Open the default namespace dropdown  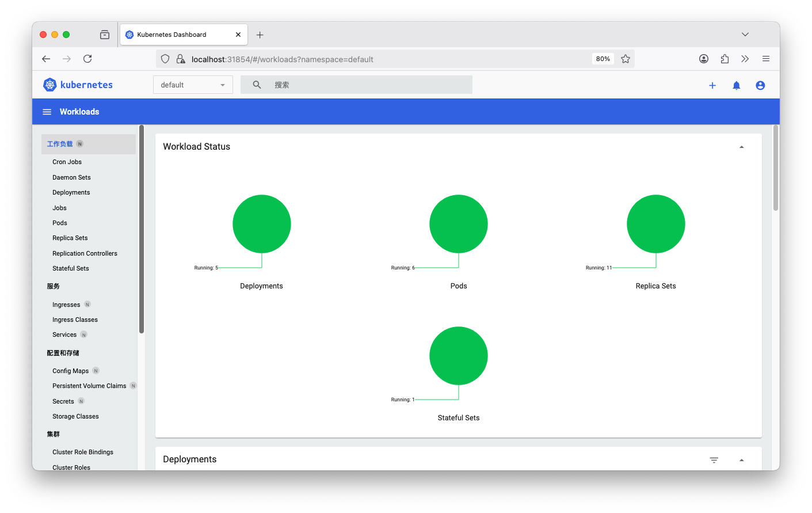coord(193,85)
